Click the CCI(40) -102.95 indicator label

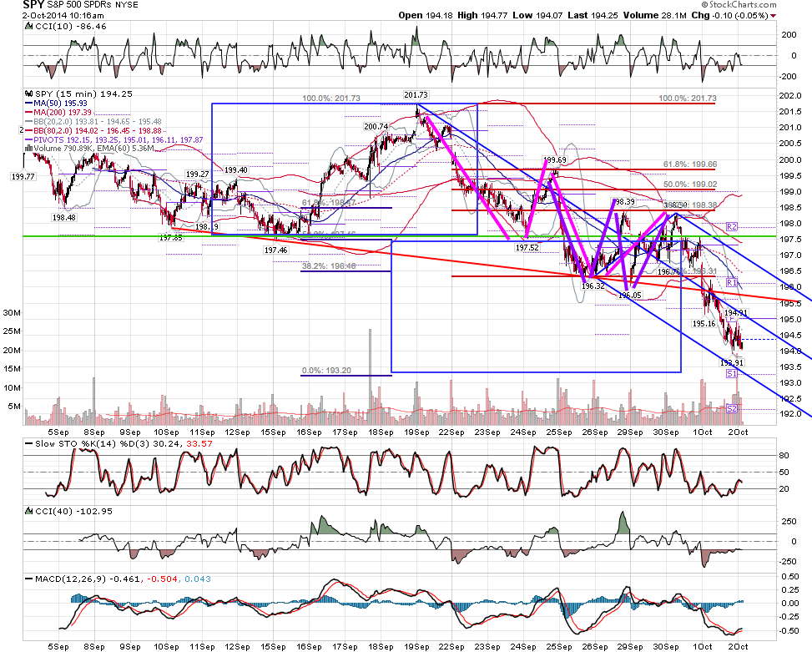73,511
